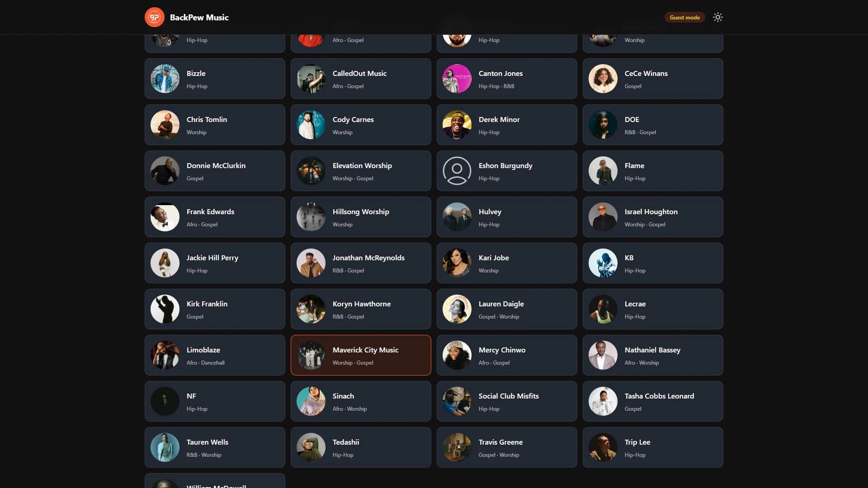The height and width of the screenshot is (488, 868).
Task: Click 'Hip-Hop · R&B' under Canton Jones
Action: pos(496,86)
